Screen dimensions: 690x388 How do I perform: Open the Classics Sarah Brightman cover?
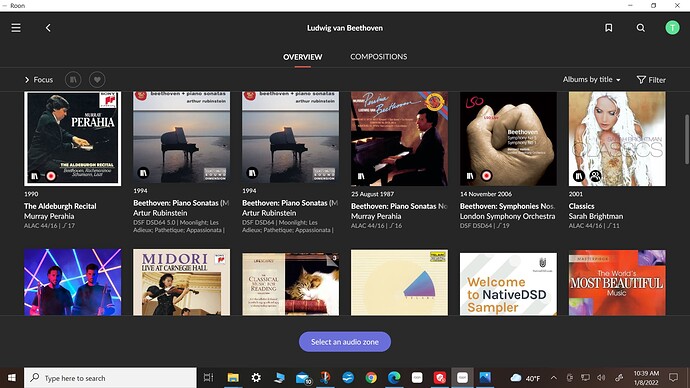(617, 139)
